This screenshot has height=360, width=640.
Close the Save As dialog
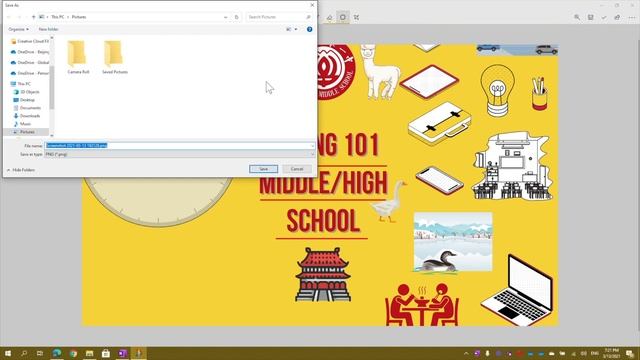pyautogui.click(x=312, y=5)
